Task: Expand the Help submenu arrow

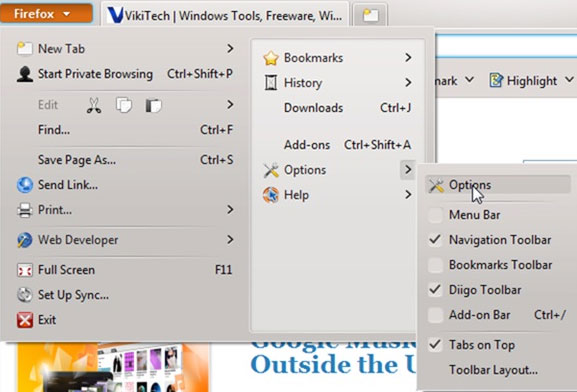Action: (408, 194)
